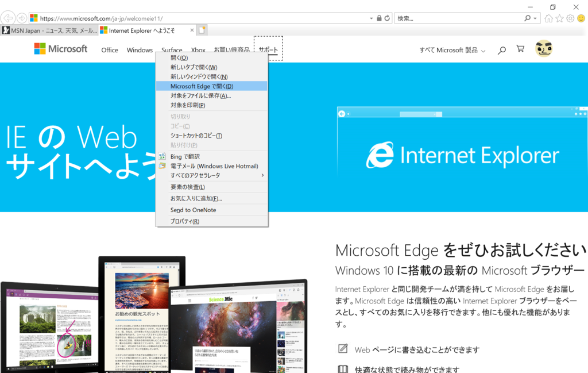Viewport: 588px width, 373px height.
Task: Click the Microsoft Edge をぜひお試しください heading
Action: click(461, 250)
